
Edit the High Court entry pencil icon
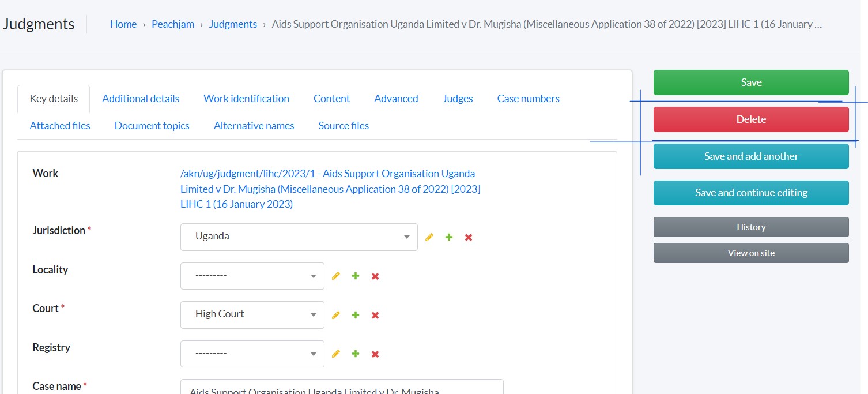[336, 315]
